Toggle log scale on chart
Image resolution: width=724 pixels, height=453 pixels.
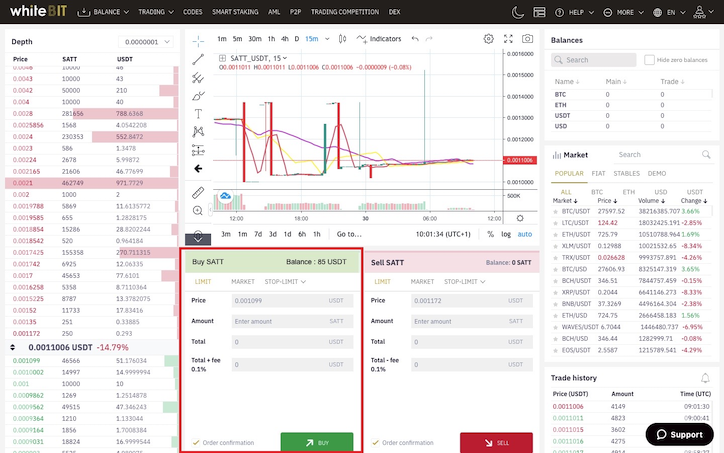pyautogui.click(x=506, y=234)
